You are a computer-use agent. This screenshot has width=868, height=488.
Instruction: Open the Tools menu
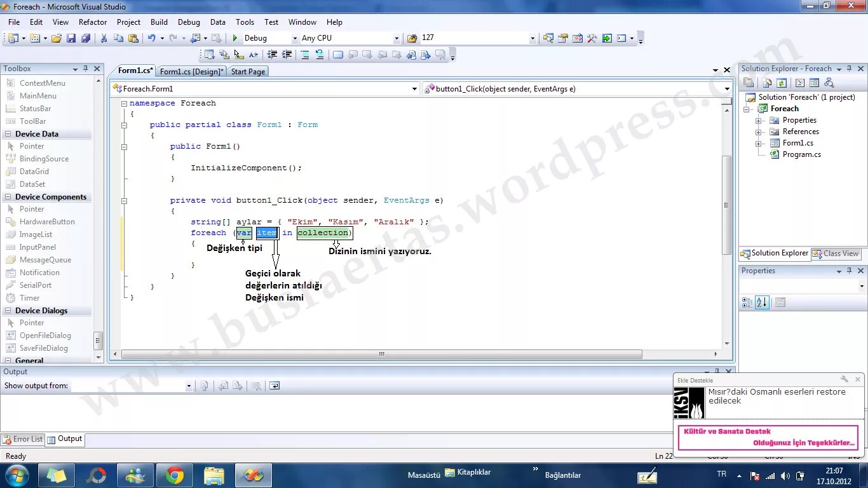click(245, 22)
